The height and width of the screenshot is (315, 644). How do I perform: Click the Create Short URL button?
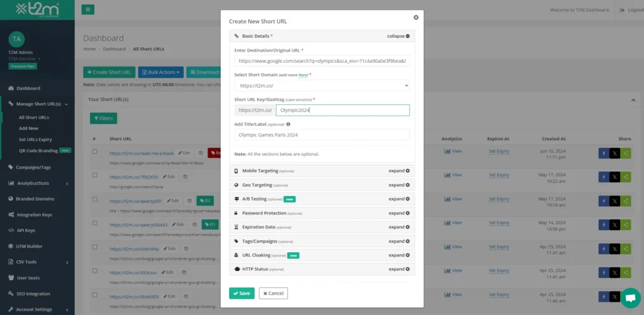pyautogui.click(x=109, y=72)
